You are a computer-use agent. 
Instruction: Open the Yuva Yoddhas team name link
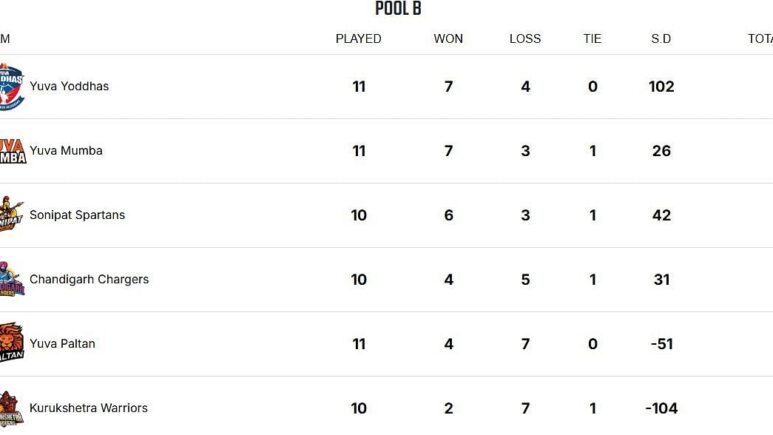[69, 87]
